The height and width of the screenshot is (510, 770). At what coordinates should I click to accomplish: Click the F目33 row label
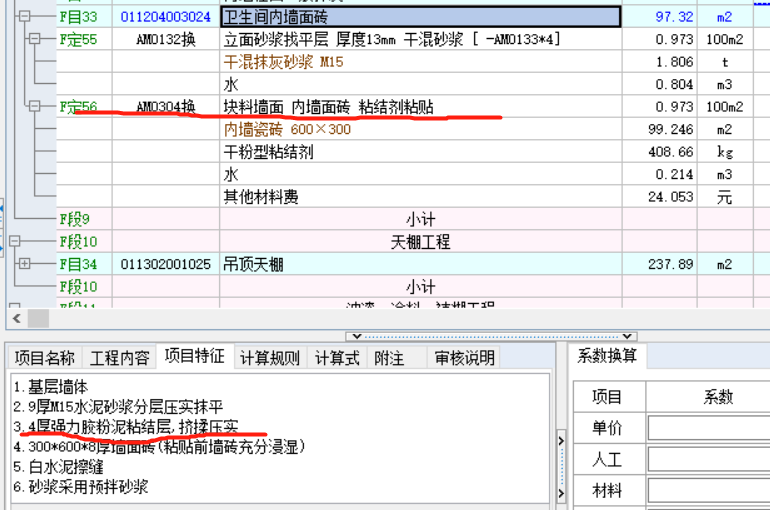(x=79, y=17)
